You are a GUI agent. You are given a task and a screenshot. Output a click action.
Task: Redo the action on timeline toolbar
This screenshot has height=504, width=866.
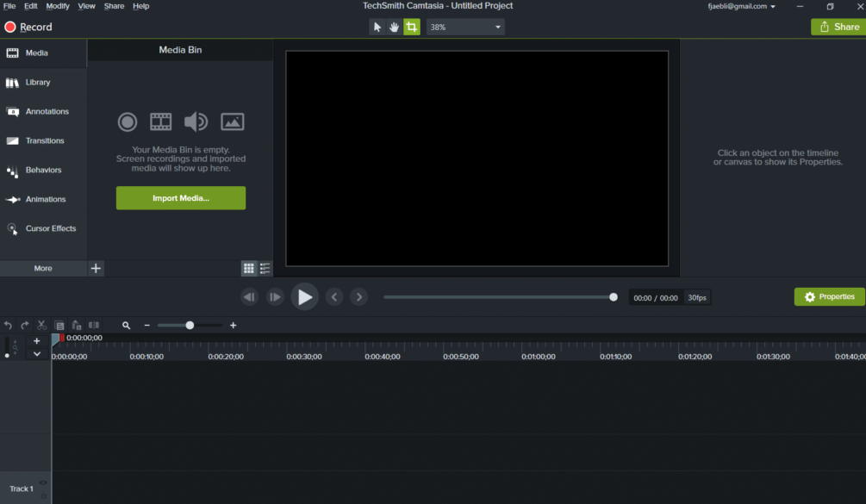pos(24,325)
